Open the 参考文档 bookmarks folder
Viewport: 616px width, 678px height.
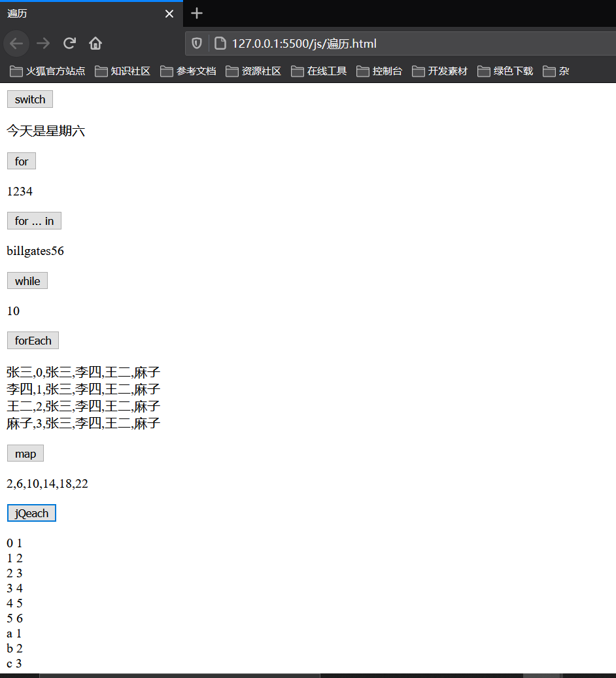point(188,71)
